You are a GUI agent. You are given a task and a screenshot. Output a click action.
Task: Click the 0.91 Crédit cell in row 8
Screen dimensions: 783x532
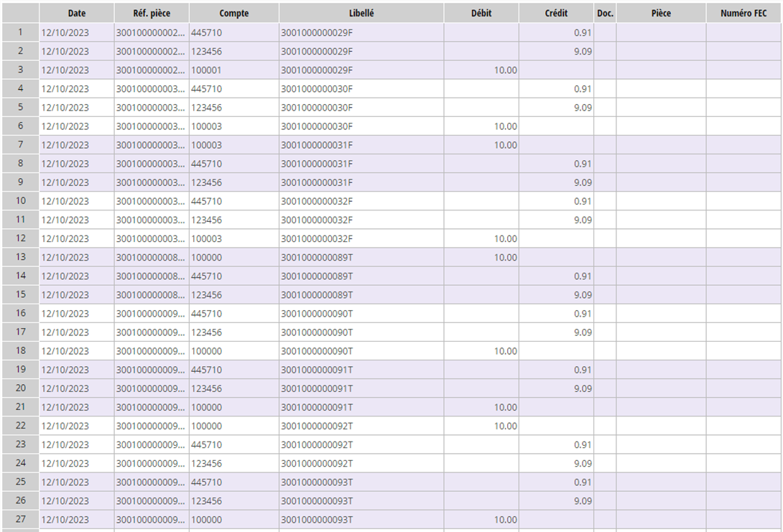(x=556, y=164)
